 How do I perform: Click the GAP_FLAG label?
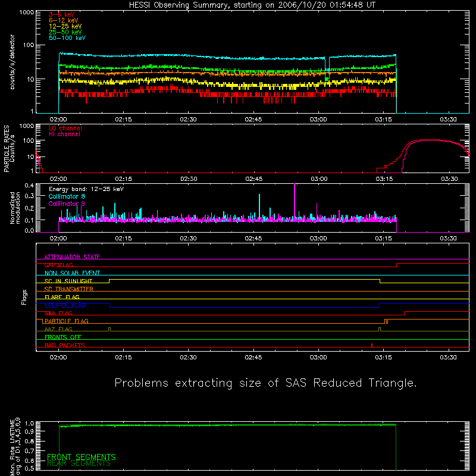click(58, 265)
